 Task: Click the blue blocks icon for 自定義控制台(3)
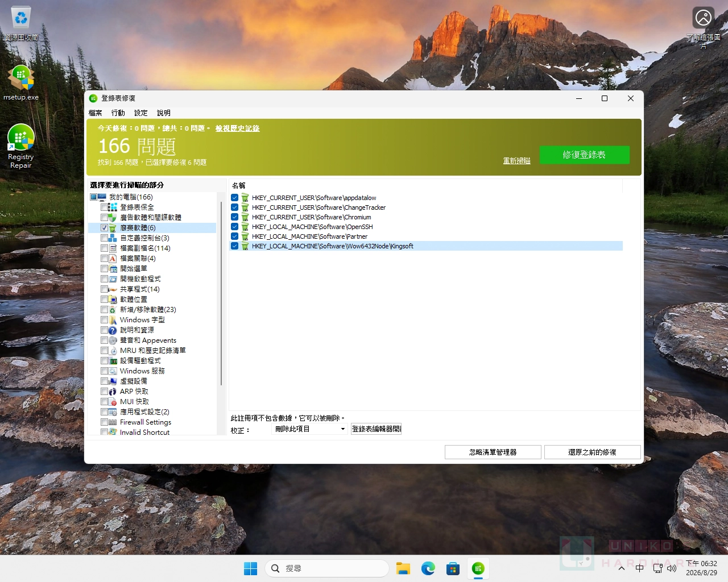click(x=113, y=238)
